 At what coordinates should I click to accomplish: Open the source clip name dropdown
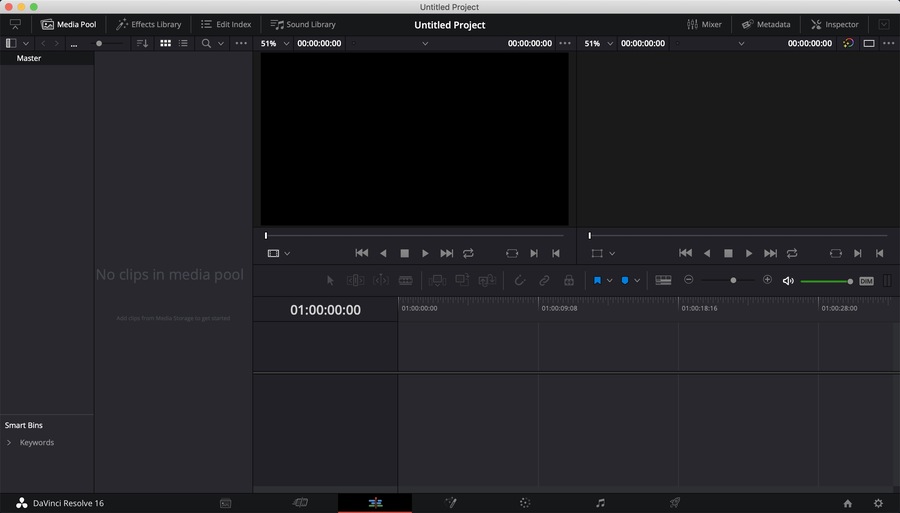(x=425, y=44)
